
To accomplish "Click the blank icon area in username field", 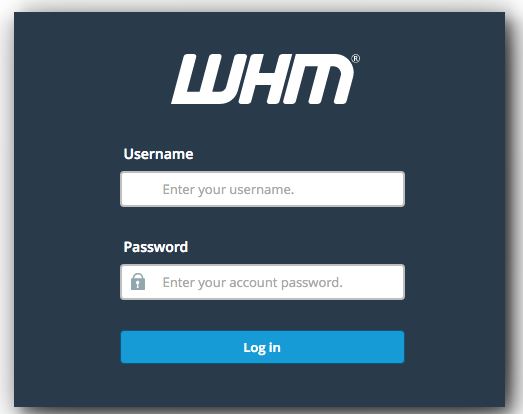I will 138,189.
